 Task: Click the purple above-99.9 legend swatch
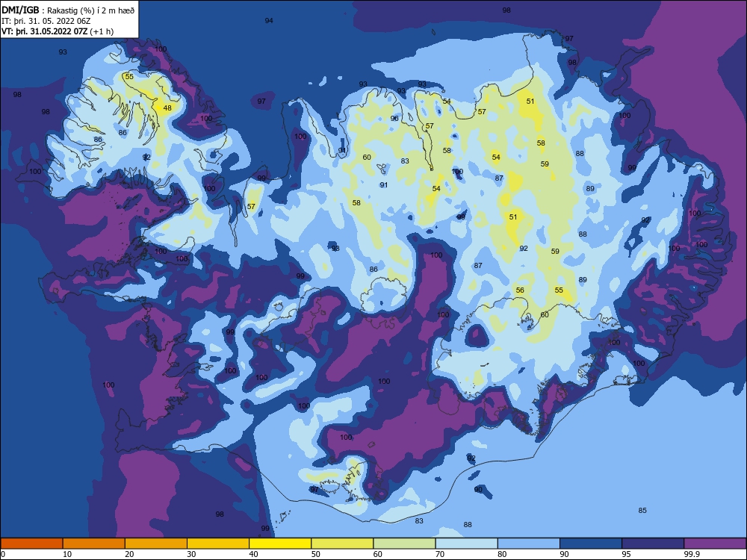(x=716, y=544)
